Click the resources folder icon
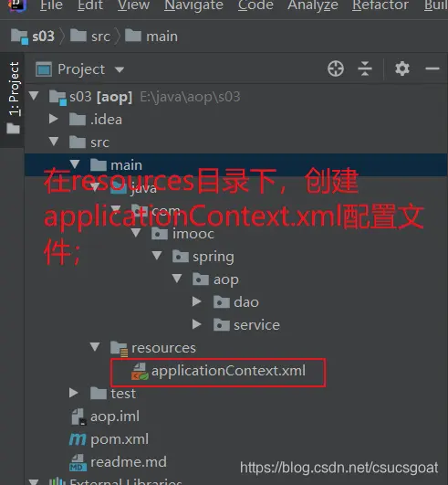This screenshot has height=485, width=448. 119,349
